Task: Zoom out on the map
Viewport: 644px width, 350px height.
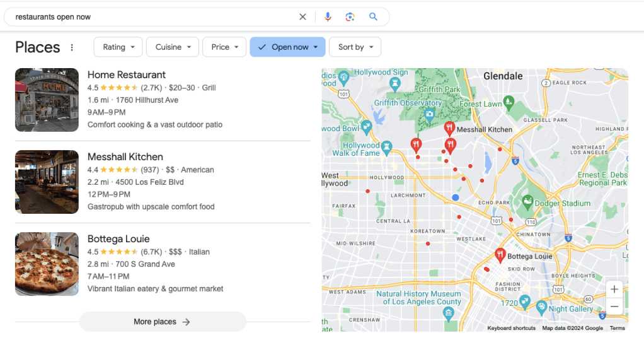Action: [614, 306]
